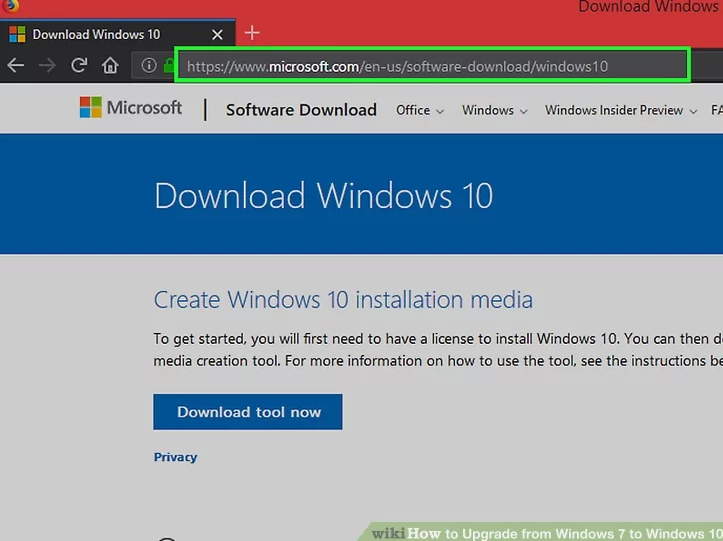Click the Firefox icon in title bar
Viewport: 723px width, 541px height.
tap(10, 5)
